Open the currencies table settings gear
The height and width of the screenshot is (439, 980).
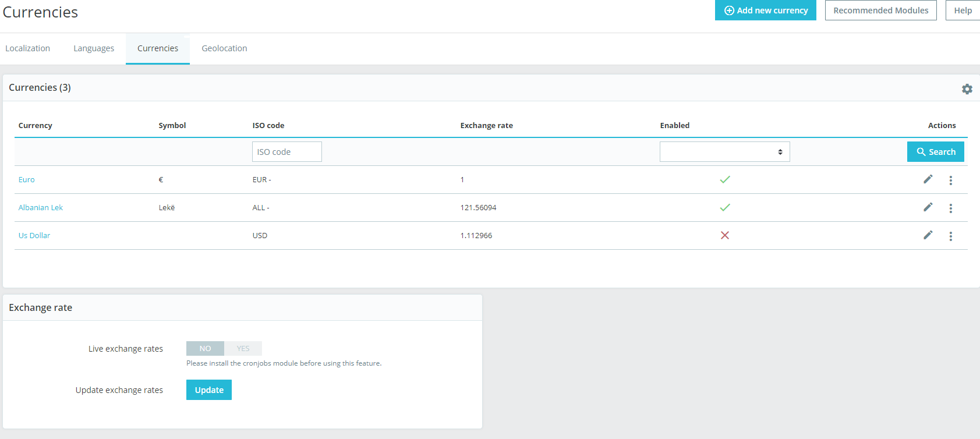[x=967, y=89]
